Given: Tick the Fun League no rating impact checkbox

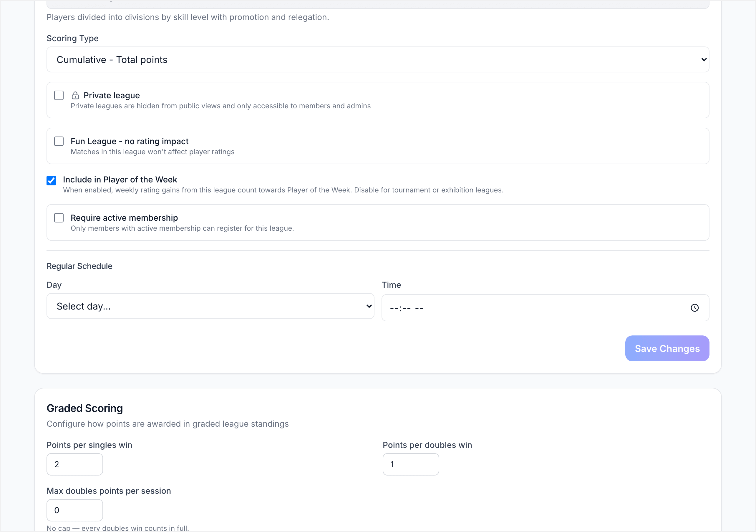Looking at the screenshot, I should pyautogui.click(x=59, y=141).
